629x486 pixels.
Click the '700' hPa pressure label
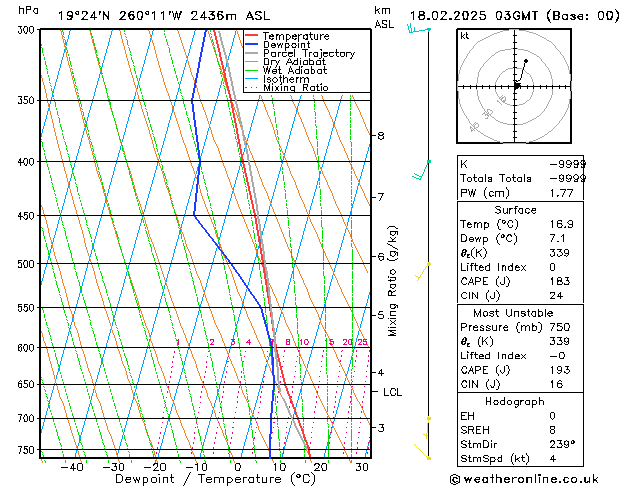point(28,419)
